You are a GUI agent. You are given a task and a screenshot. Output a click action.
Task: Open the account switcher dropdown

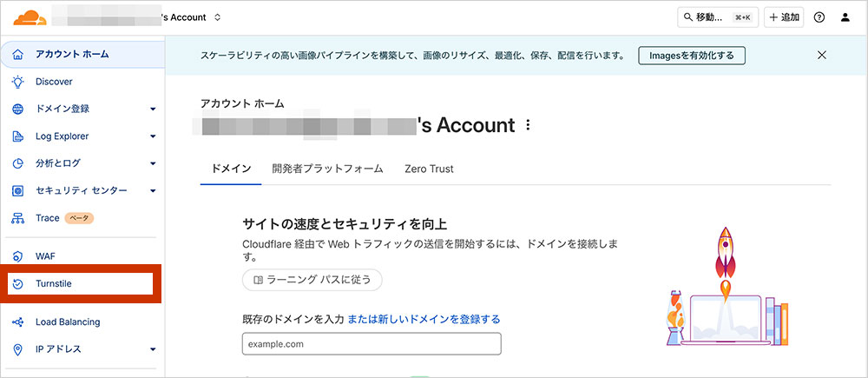(217, 17)
